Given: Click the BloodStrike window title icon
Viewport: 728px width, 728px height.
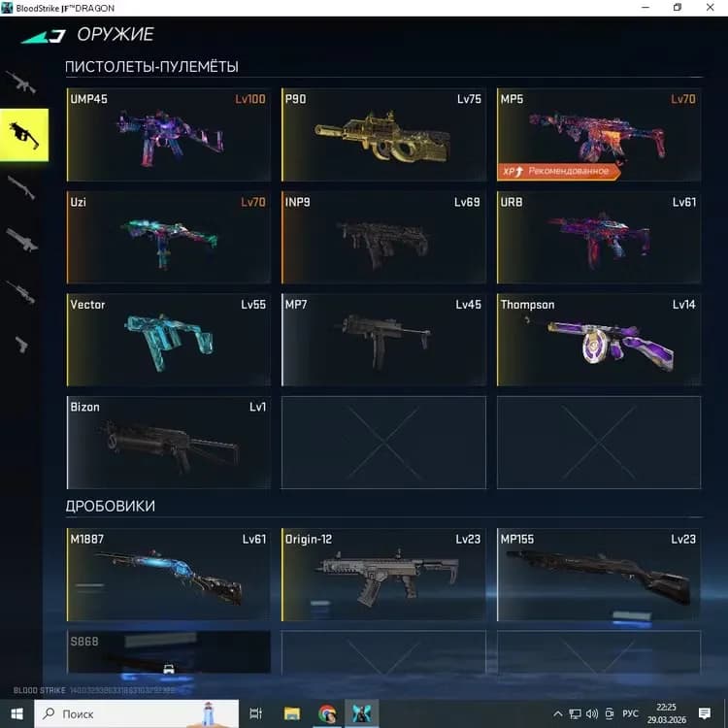Looking at the screenshot, I should [x=7, y=8].
